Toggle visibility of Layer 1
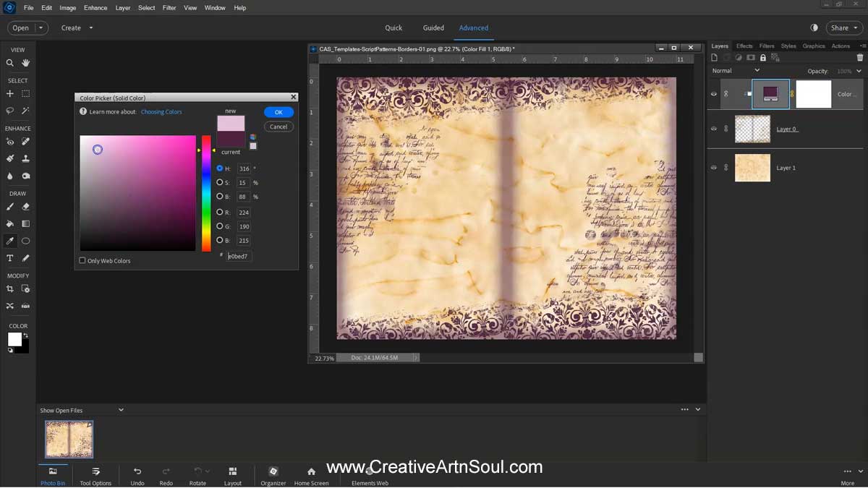This screenshot has width=868, height=488. click(x=714, y=168)
